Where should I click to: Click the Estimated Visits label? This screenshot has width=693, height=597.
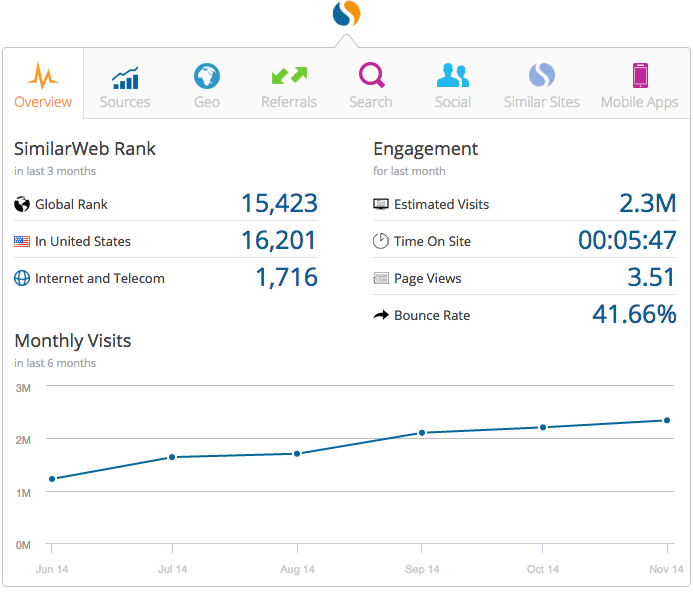(442, 204)
